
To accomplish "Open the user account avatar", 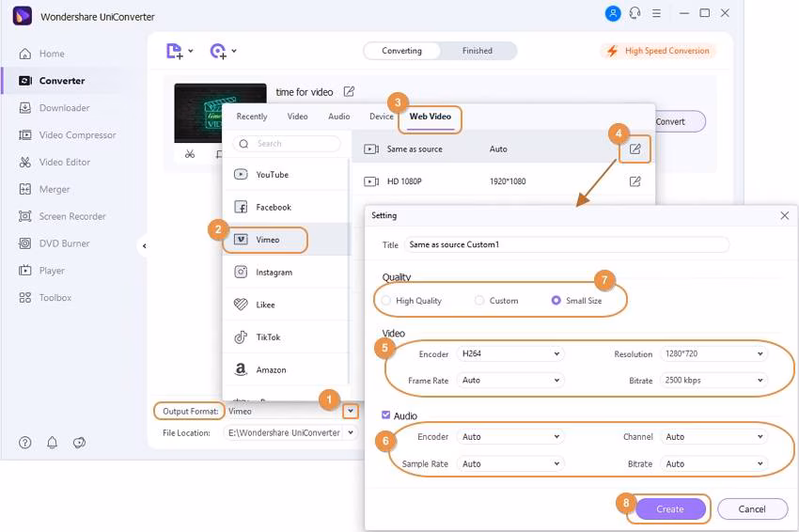I will pyautogui.click(x=613, y=13).
